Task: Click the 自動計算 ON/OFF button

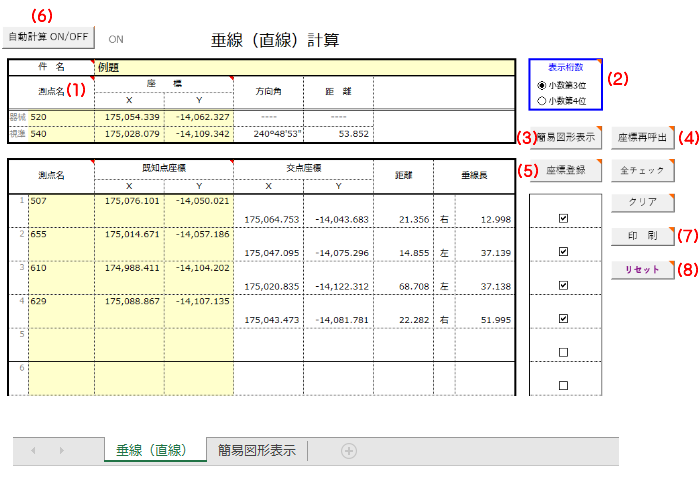Action: click(x=49, y=37)
